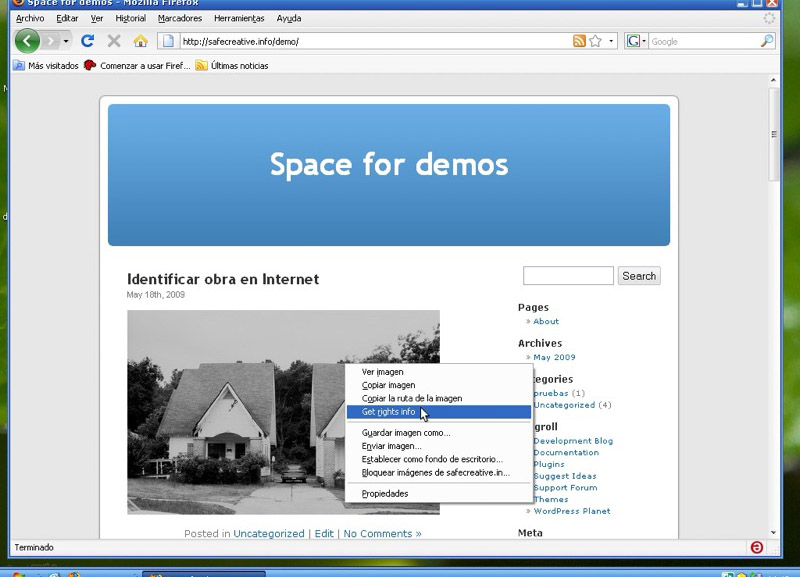Screen dimensions: 800x577
Task: Click the search magnifier icon in Google box
Action: (x=767, y=41)
